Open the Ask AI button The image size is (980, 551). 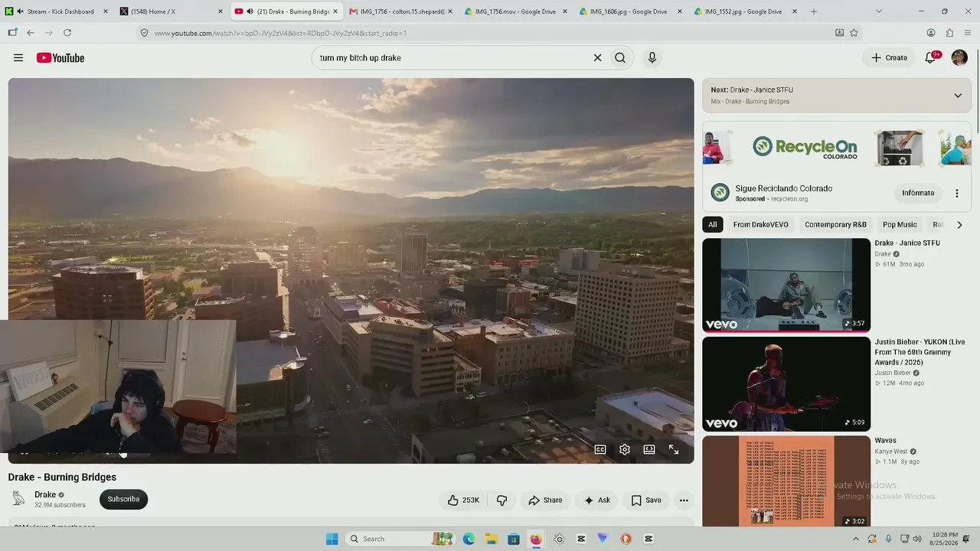(596, 500)
